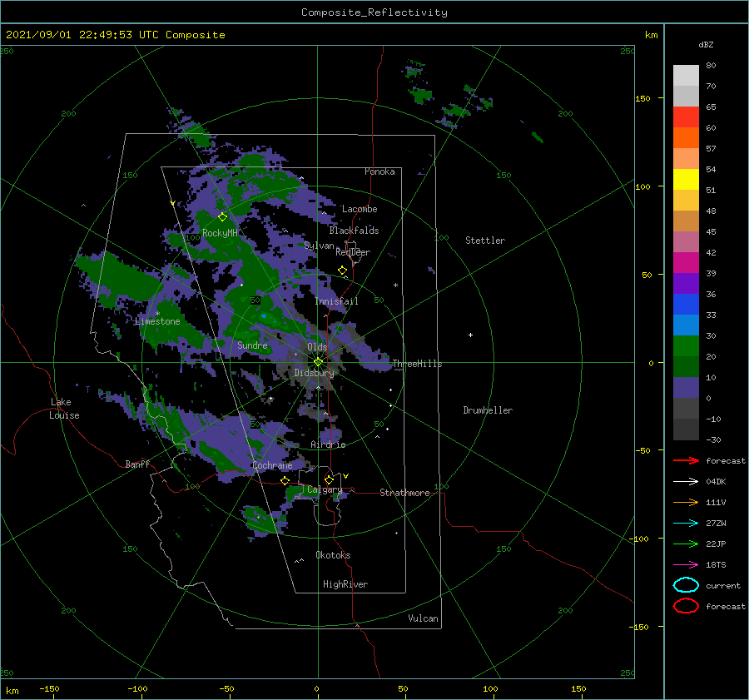
Task: Click the -100 tick label on the right axis
Action: tap(638, 539)
